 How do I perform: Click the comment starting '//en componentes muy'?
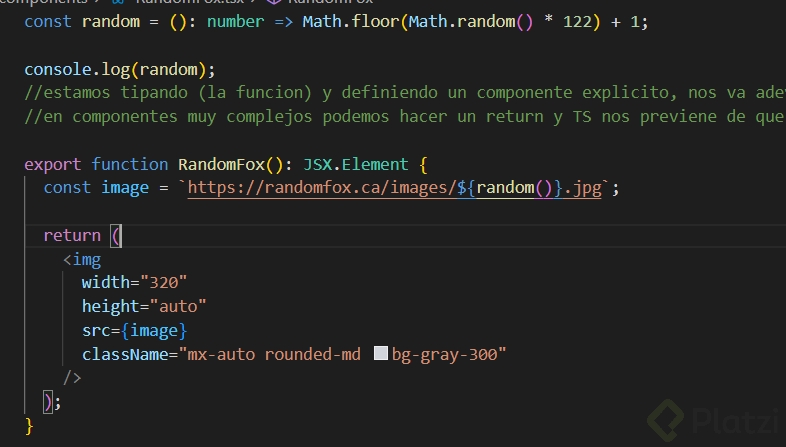405,117
